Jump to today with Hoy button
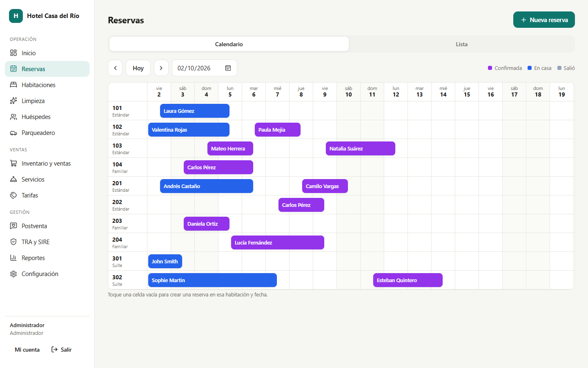This screenshot has width=588, height=368. click(x=138, y=68)
